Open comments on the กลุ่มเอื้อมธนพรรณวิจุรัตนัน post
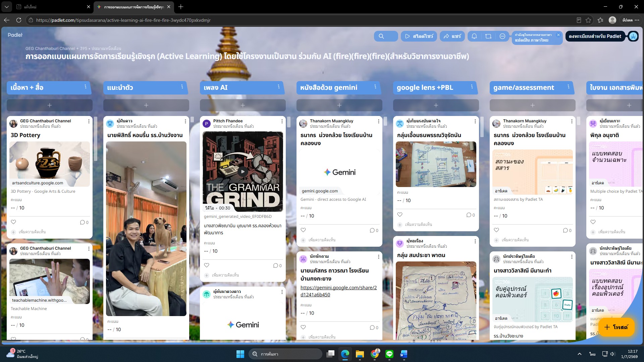 [471, 215]
